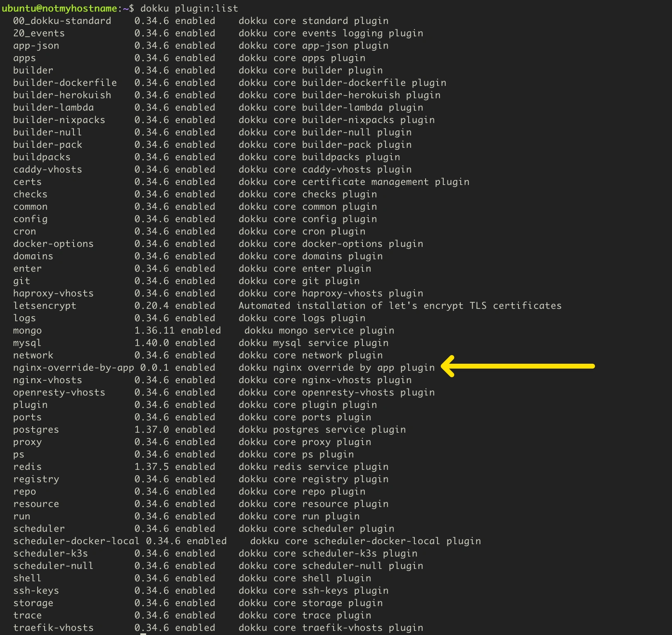The image size is (672, 635).
Task: Click the ubuntu@notmyhostname prompt text
Action: click(59, 8)
